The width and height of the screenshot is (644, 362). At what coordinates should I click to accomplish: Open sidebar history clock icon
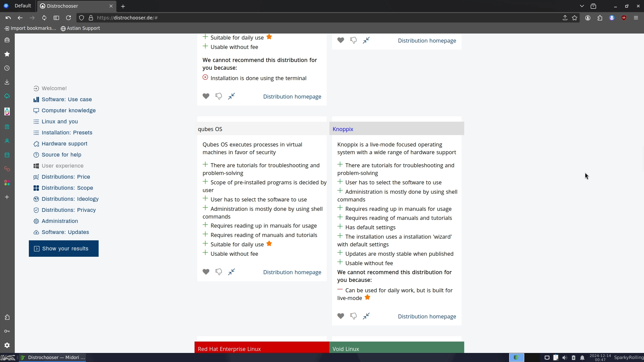7,68
